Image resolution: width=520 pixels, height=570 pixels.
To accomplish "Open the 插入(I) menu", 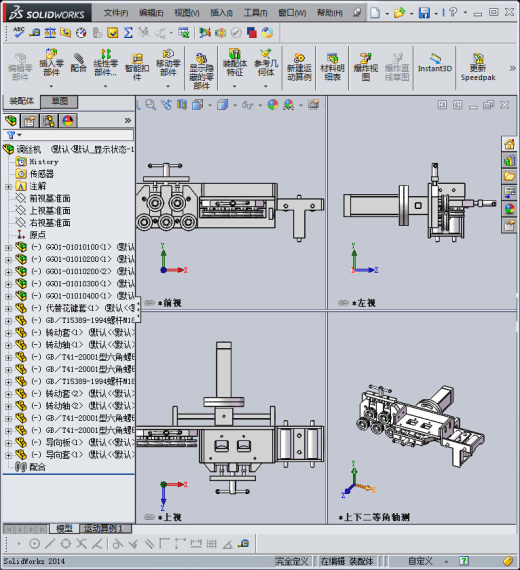I will coord(221,13).
